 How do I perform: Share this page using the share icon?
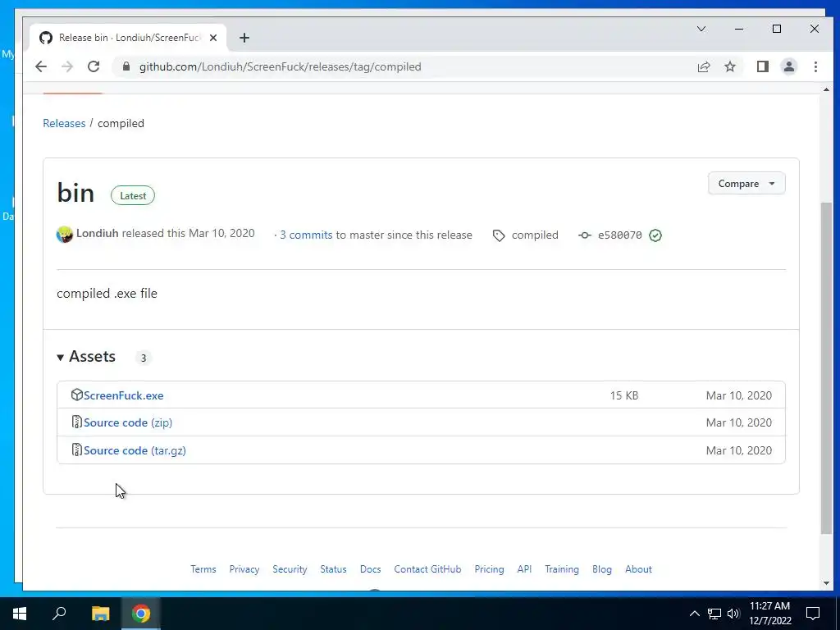coord(703,66)
